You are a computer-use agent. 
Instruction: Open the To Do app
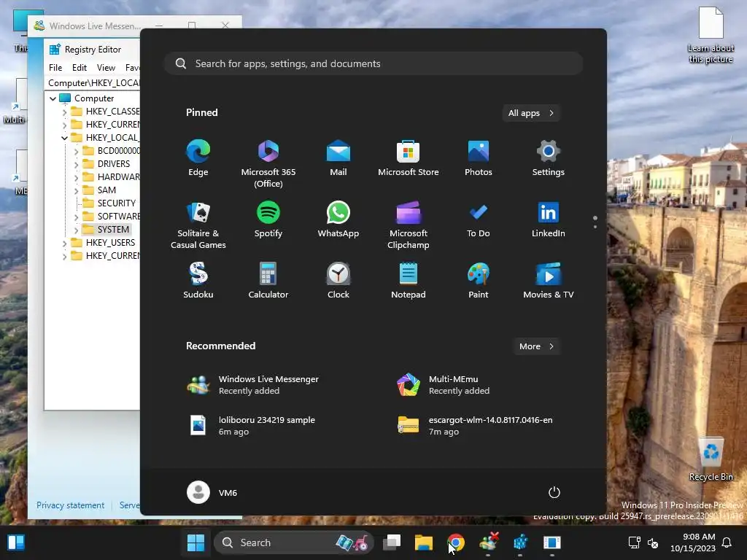click(479, 220)
